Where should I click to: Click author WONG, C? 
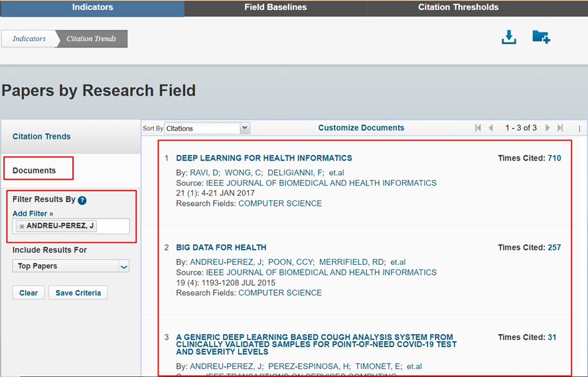click(x=244, y=173)
